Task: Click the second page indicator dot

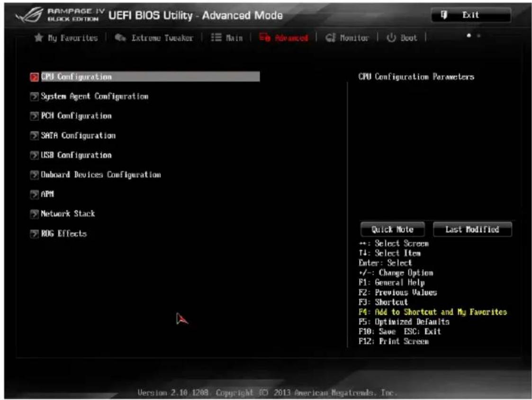Action: pos(479,35)
